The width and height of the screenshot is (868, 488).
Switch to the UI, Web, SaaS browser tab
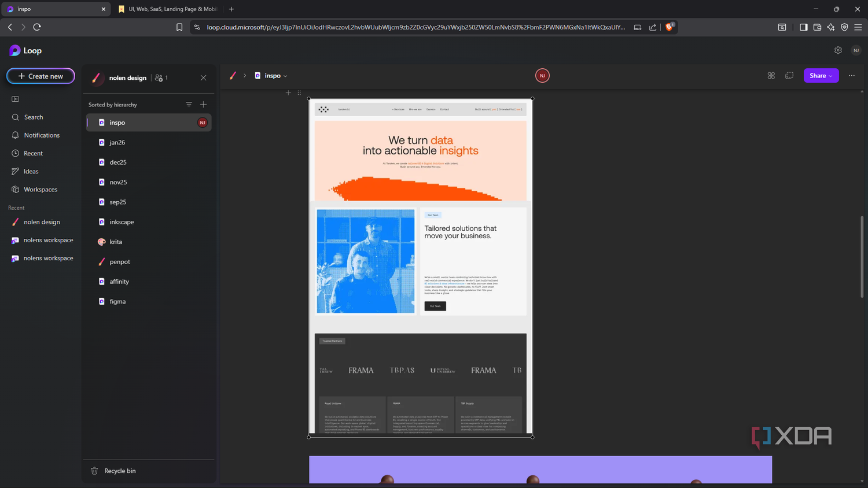pos(168,9)
